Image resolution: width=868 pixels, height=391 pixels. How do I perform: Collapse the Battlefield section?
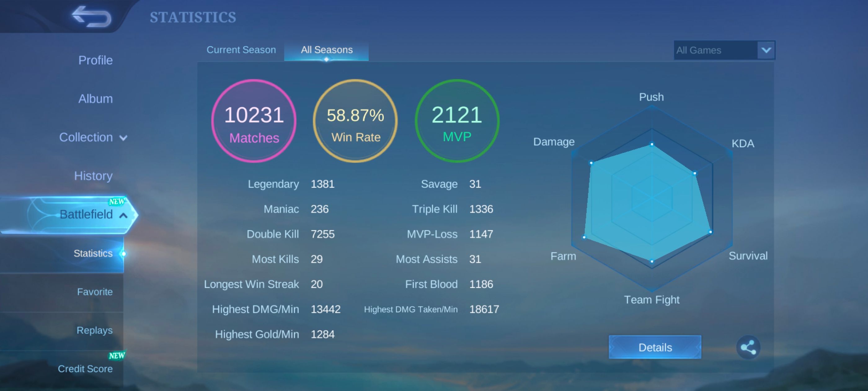123,215
